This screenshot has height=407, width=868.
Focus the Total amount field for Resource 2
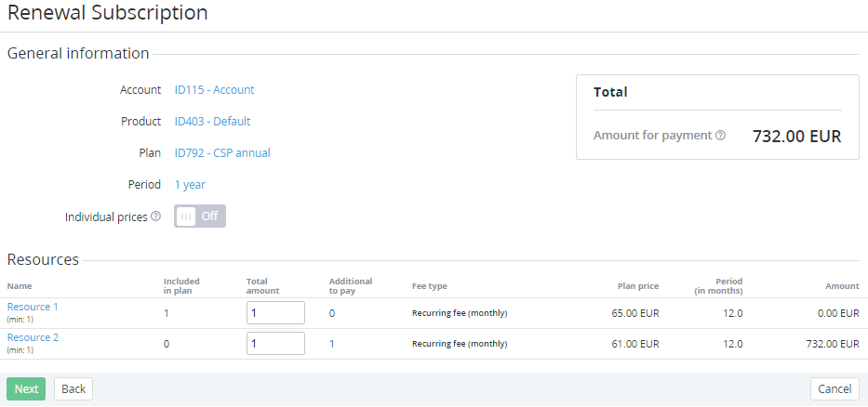tap(275, 344)
